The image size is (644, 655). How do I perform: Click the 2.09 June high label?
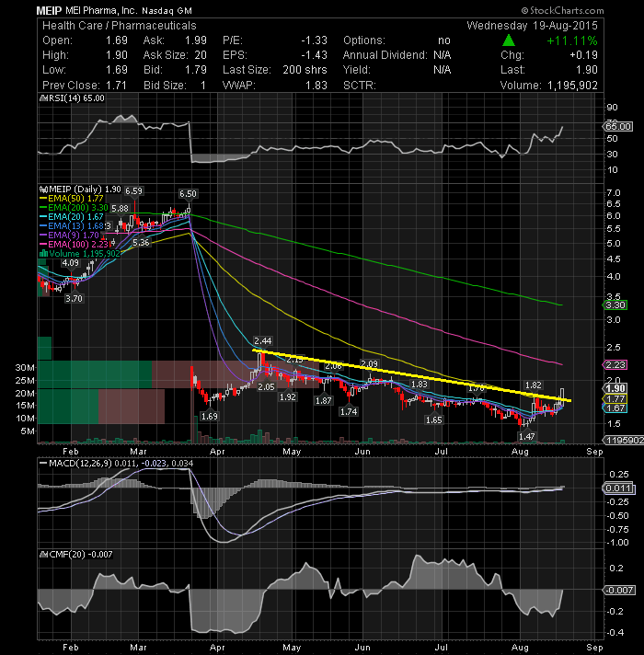[x=369, y=364]
